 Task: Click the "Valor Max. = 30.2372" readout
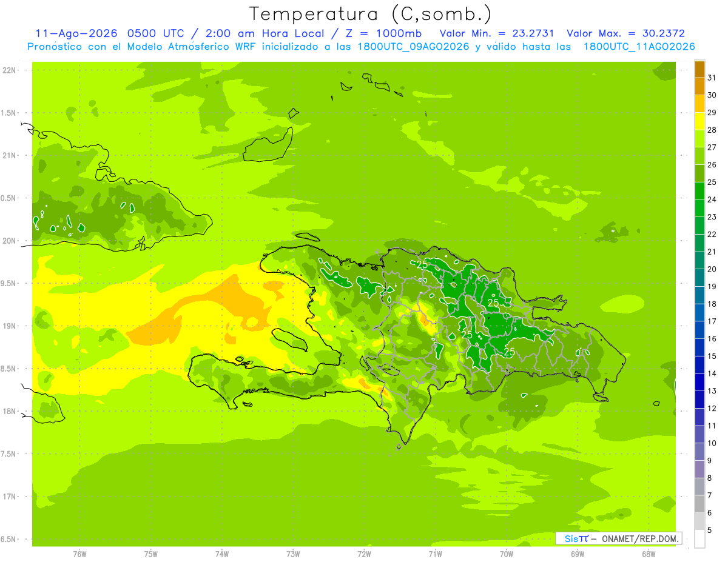pyautogui.click(x=626, y=33)
